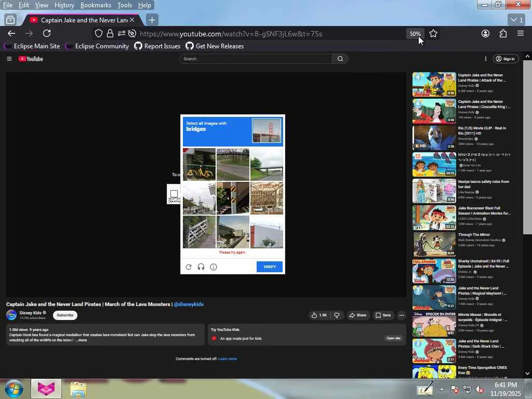Open the pink cat app on taskbar

click(x=46, y=389)
